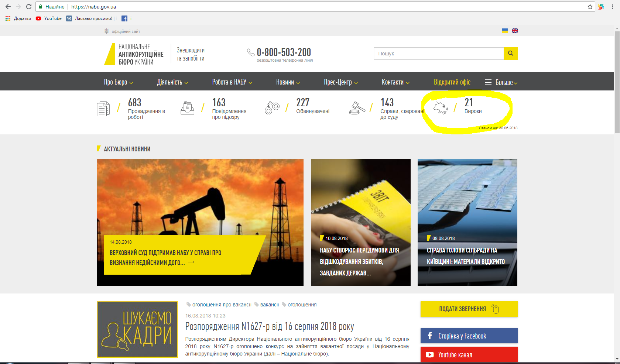Click the yellow search magnifier button
This screenshot has height=364, width=620.
pos(510,54)
